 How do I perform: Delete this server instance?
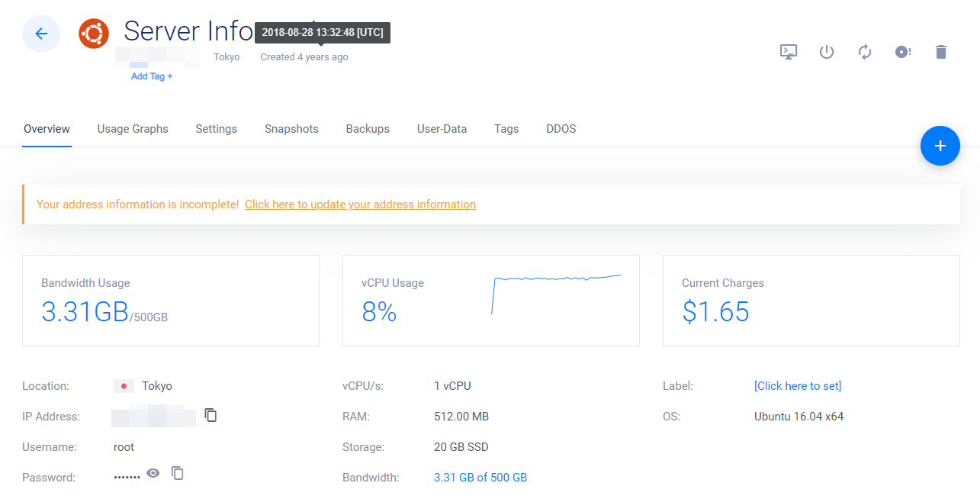pyautogui.click(x=940, y=51)
